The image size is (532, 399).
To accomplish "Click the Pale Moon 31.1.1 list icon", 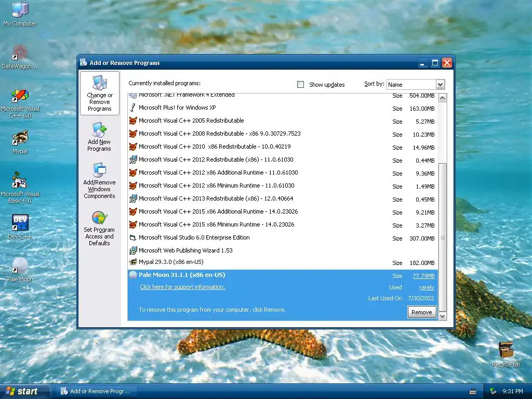I will click(133, 275).
